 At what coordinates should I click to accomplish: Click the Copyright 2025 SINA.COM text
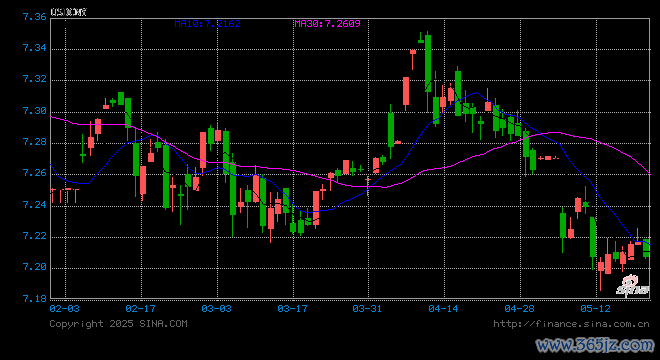coord(118,324)
